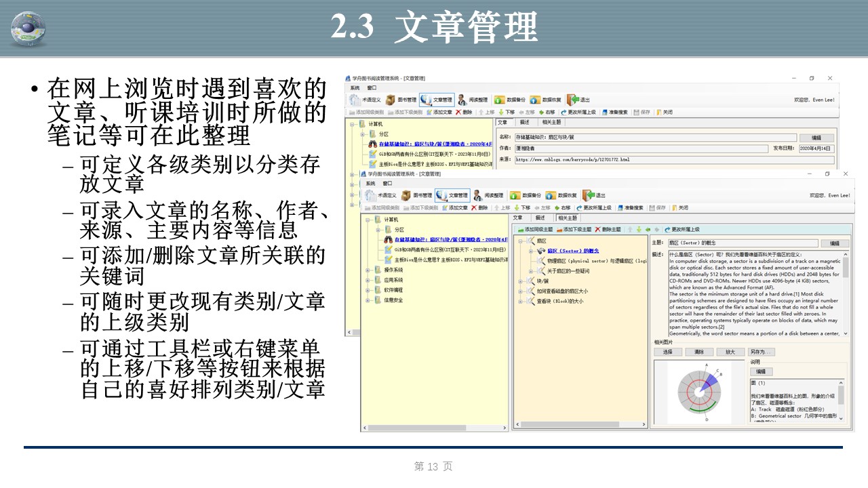This screenshot has height=488, width=868.
Task: Open 术语定义 in the front window toolbar
Action: coord(380,195)
